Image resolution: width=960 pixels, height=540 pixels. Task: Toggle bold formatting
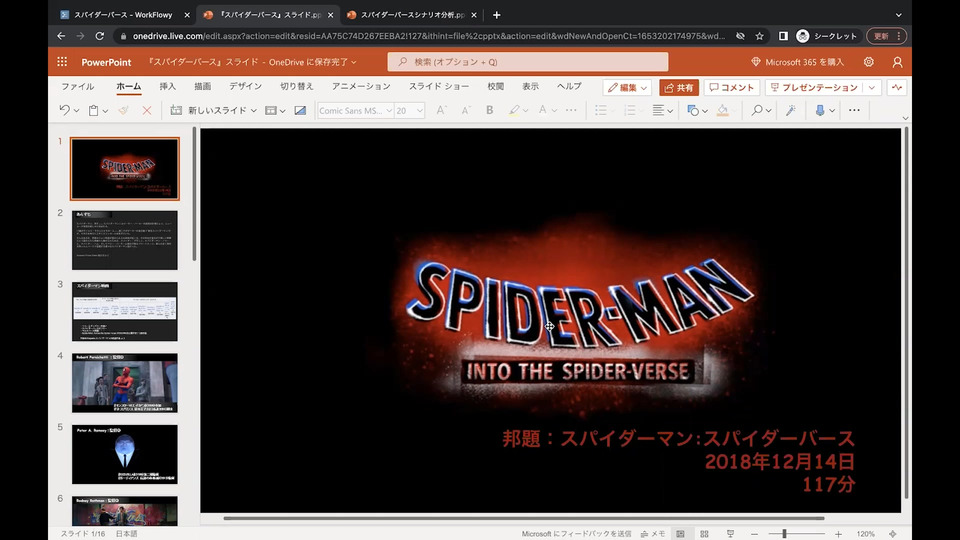(490, 110)
